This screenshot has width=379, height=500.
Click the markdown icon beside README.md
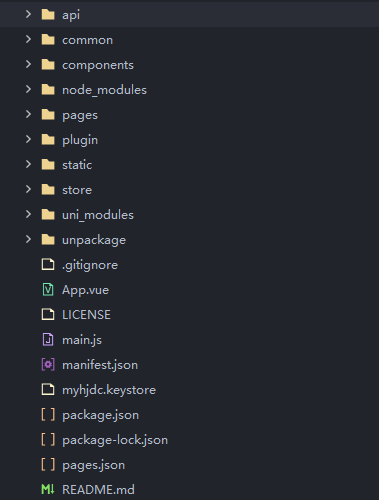48,489
